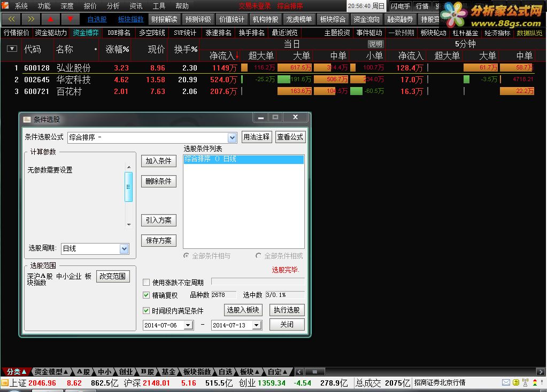Open end date 2014-07-13 dropdown
The height and width of the screenshot is (392, 547).
[x=257, y=325]
